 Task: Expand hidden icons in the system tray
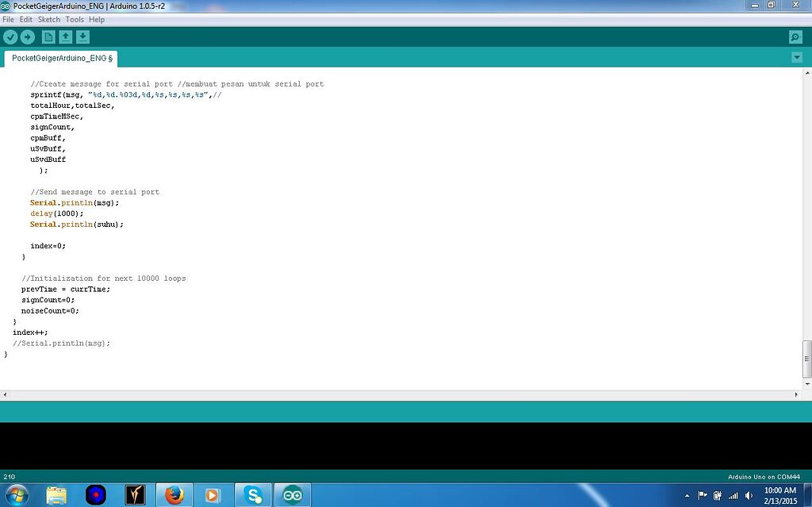(688, 494)
